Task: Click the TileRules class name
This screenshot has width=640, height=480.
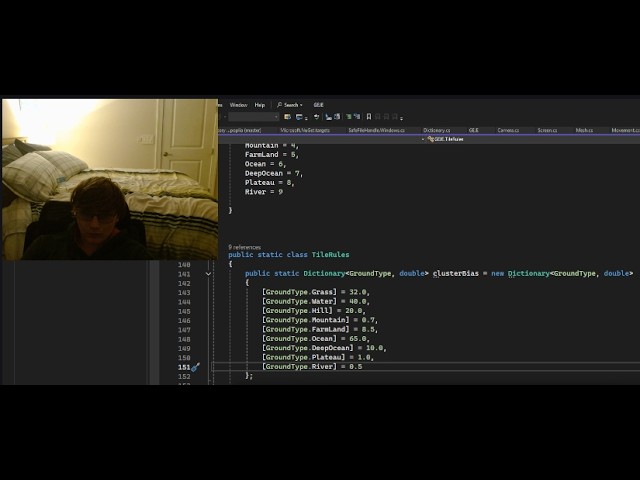Action: (330, 255)
